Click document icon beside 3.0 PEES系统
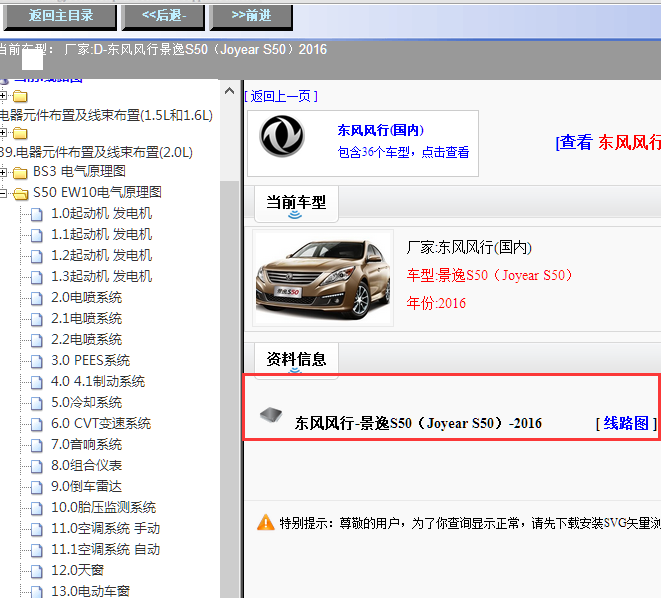661x598 pixels. [x=37, y=362]
